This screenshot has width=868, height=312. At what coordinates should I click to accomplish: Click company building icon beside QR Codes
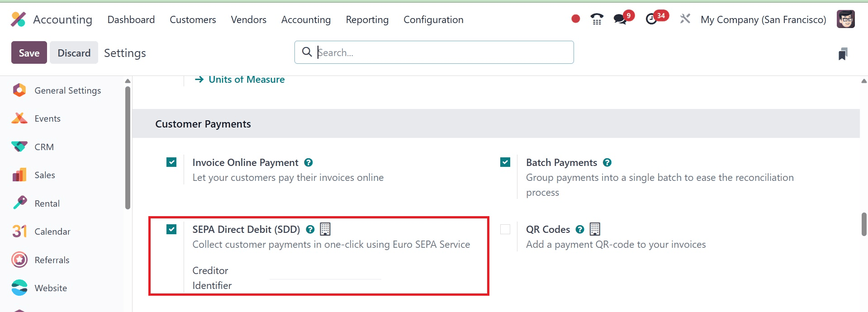pyautogui.click(x=595, y=229)
